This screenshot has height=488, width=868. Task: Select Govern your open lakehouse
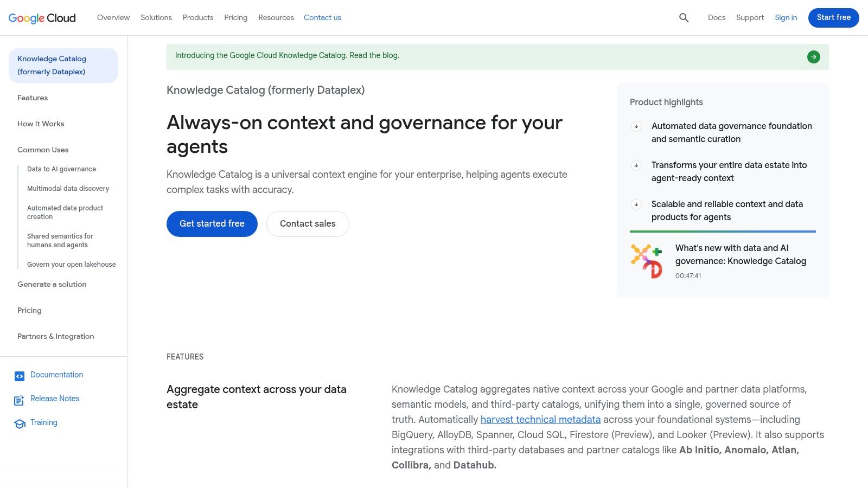71,265
